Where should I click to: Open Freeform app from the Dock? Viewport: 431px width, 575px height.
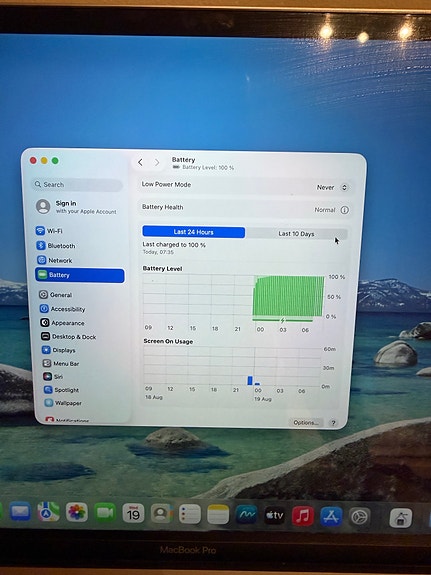tap(246, 515)
